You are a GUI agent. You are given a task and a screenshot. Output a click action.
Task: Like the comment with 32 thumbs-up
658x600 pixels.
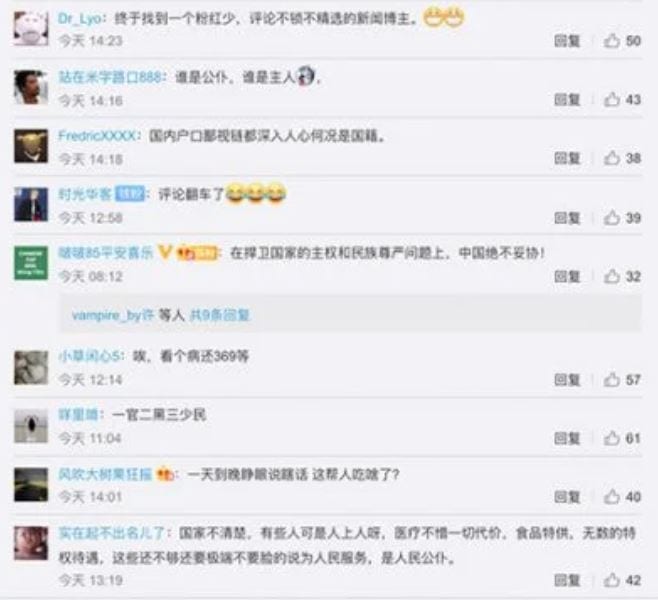(611, 276)
